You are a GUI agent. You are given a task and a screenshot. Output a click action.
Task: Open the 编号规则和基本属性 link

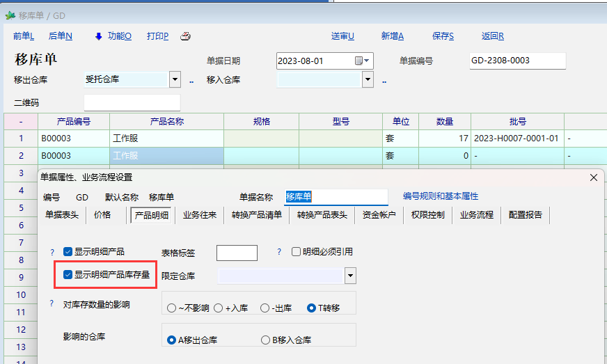click(x=440, y=196)
